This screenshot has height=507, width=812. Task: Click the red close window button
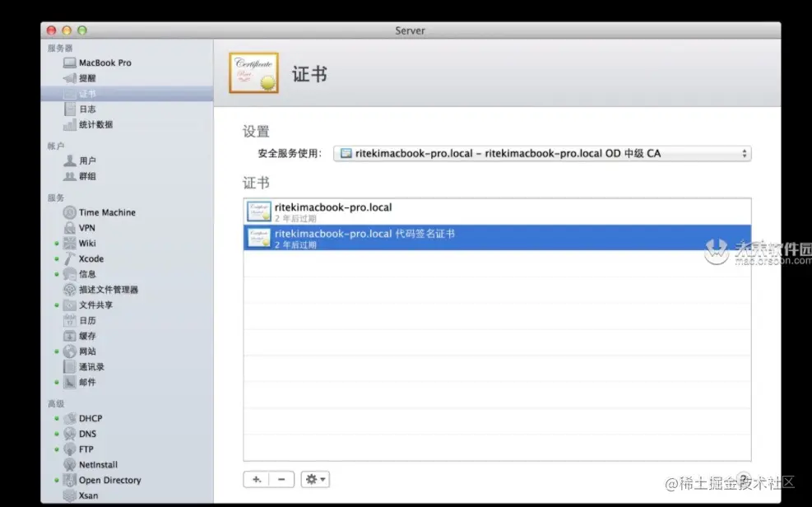tap(51, 30)
